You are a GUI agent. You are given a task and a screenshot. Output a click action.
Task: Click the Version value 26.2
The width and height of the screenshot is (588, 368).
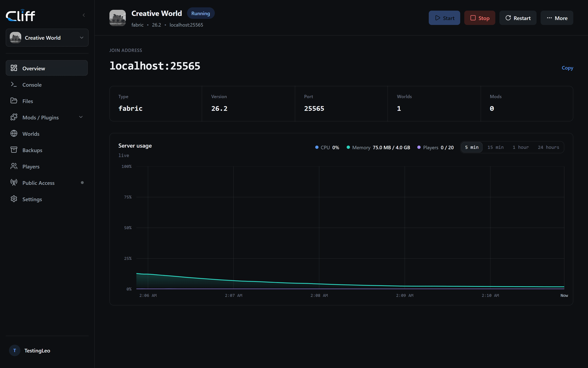coord(219,109)
